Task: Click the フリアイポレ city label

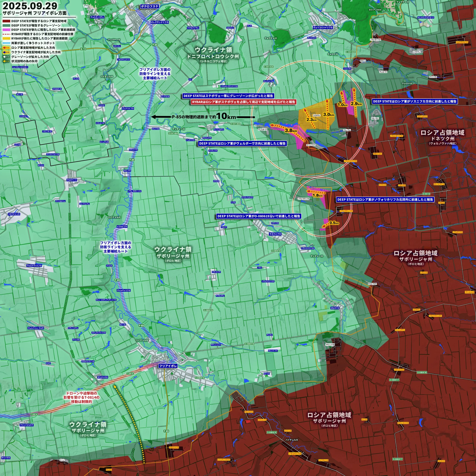Action: [x=168, y=366]
